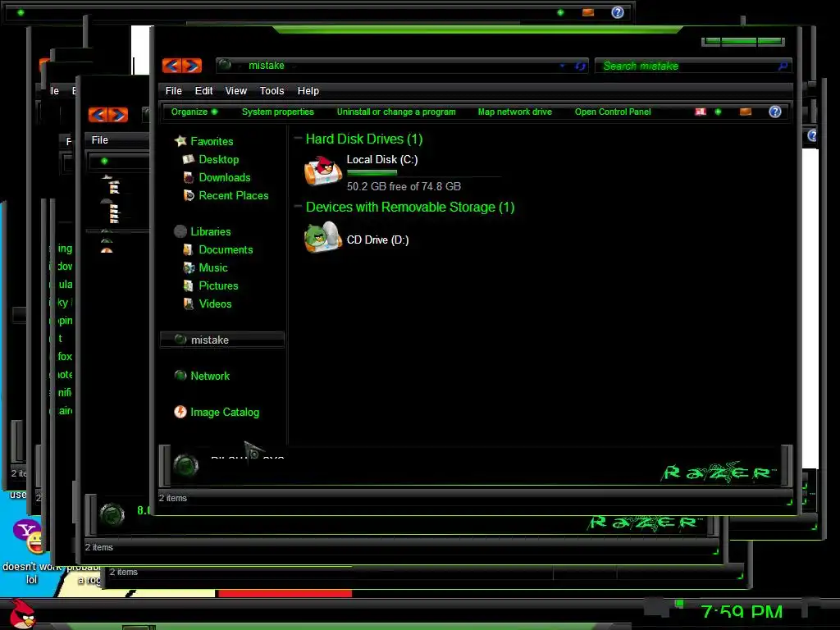Open the View menu
The height and width of the screenshot is (630, 840).
[235, 90]
